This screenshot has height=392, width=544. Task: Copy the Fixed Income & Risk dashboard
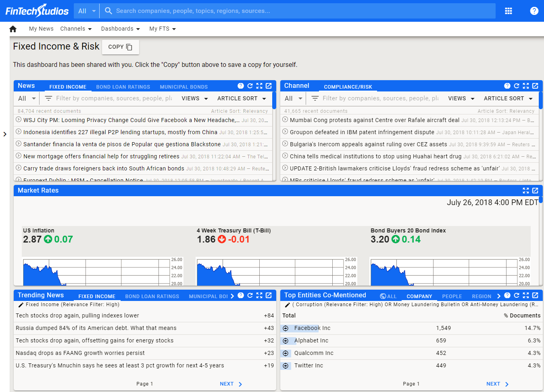tap(121, 47)
